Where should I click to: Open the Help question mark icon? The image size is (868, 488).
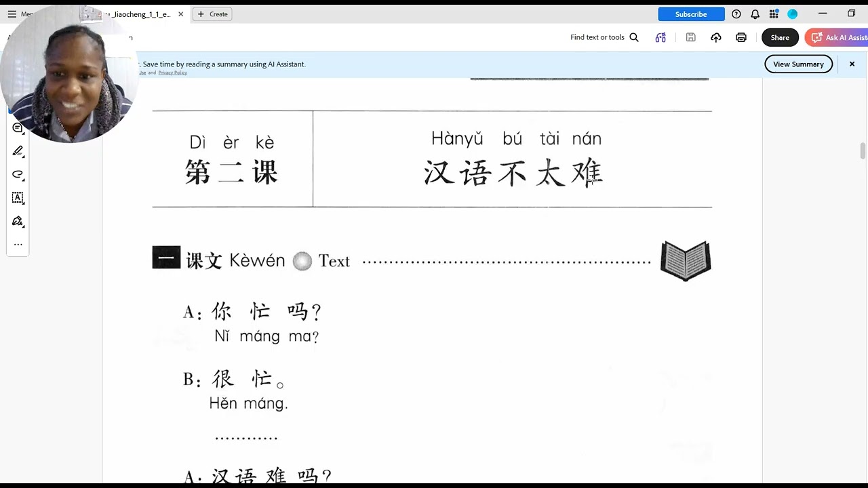(736, 14)
